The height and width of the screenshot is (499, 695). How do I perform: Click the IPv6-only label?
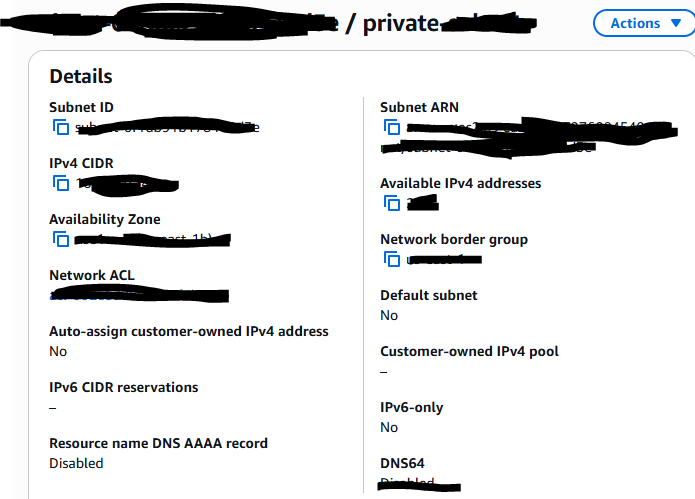click(411, 407)
